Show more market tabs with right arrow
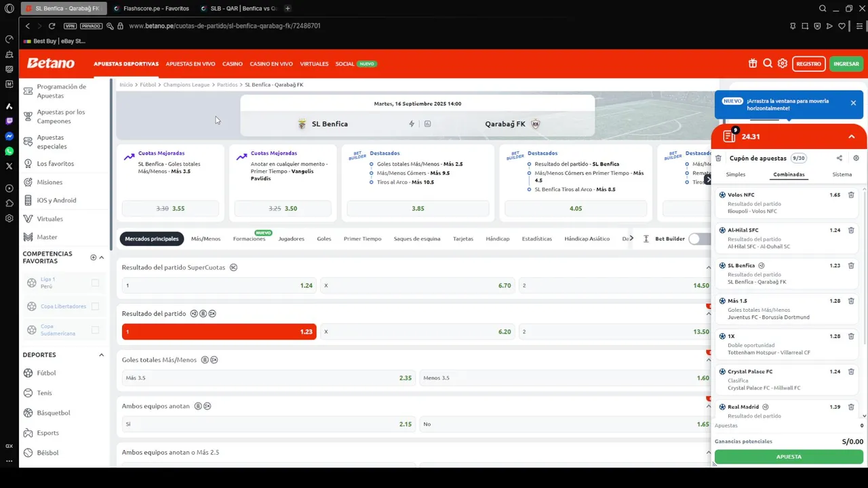The height and width of the screenshot is (488, 868). click(x=631, y=239)
